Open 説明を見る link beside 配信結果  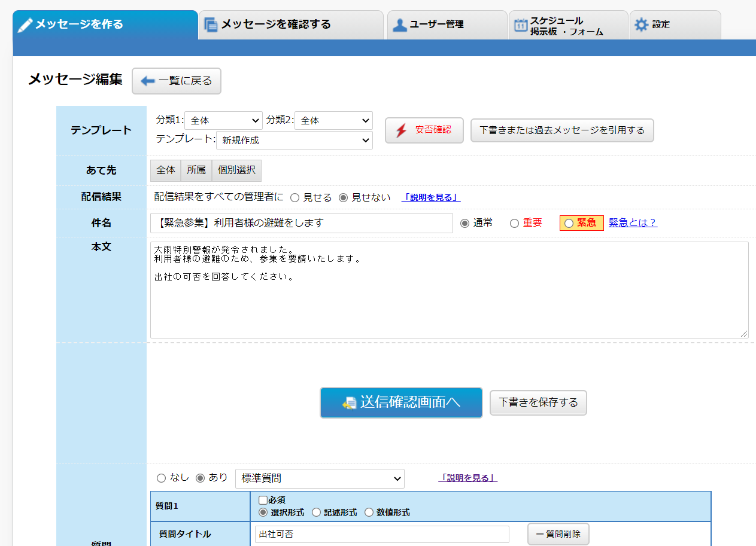(x=431, y=197)
